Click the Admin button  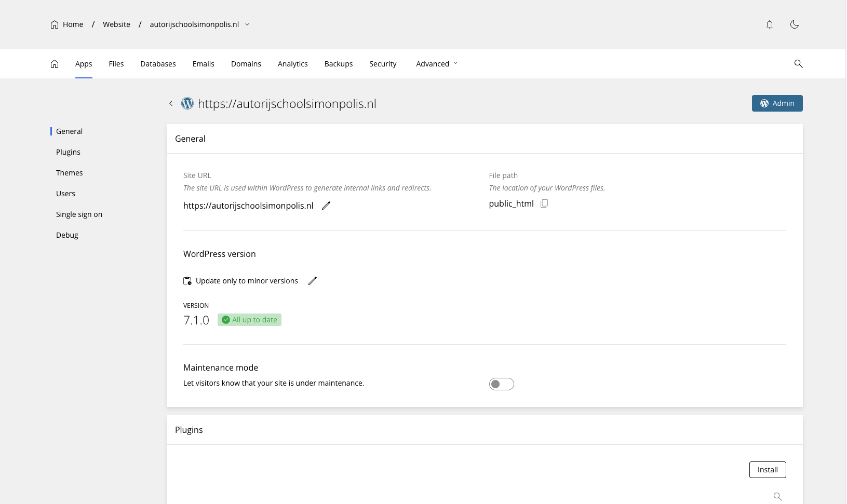(777, 103)
